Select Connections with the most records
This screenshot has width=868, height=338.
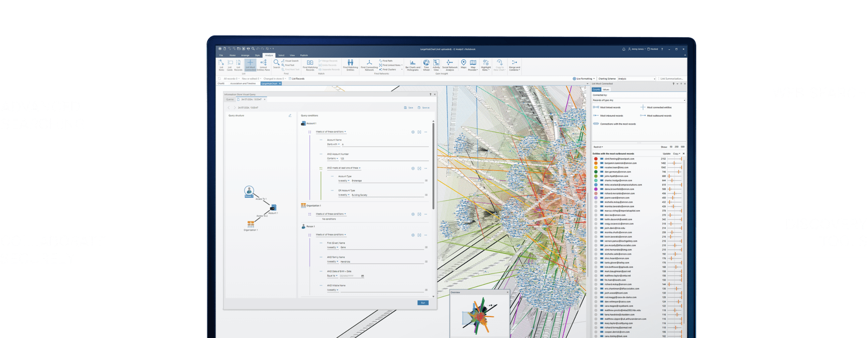coord(615,124)
